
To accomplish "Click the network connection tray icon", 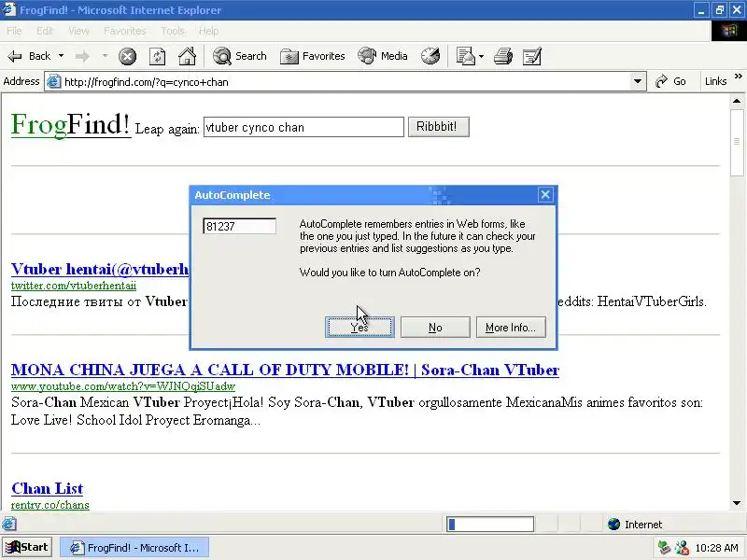I will (x=682, y=548).
